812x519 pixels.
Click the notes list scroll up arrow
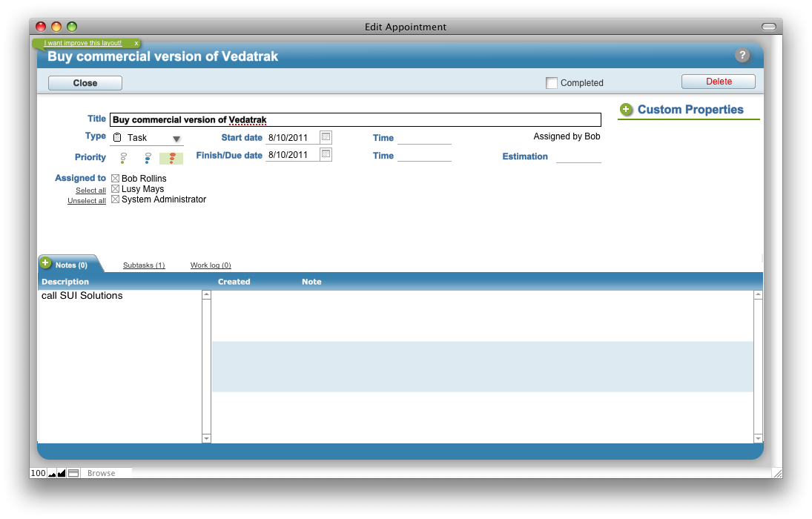point(758,295)
